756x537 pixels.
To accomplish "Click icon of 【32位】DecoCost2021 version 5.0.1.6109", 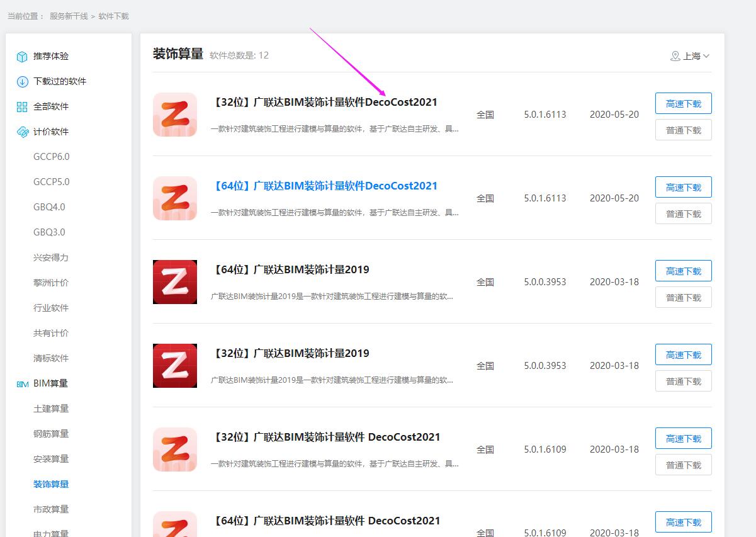I will pyautogui.click(x=175, y=449).
